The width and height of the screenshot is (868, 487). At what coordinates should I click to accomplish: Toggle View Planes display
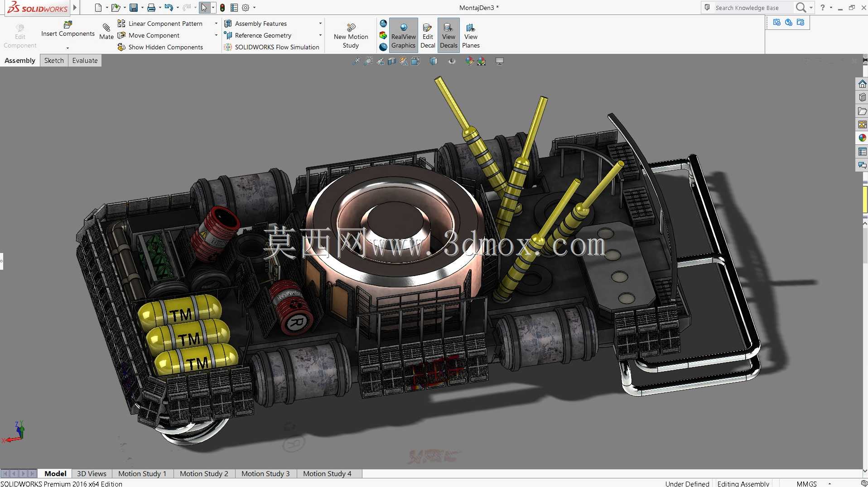[471, 35]
